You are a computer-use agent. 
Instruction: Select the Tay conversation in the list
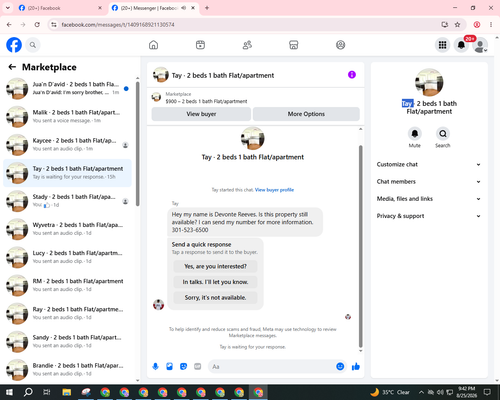point(67,173)
